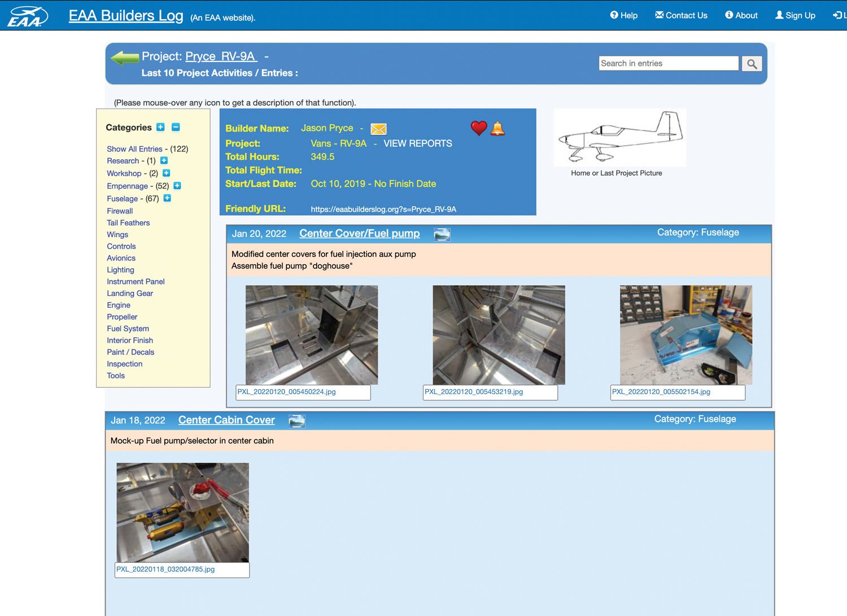Select the Research category link
Image resolution: width=847 pixels, height=616 pixels.
tap(123, 161)
